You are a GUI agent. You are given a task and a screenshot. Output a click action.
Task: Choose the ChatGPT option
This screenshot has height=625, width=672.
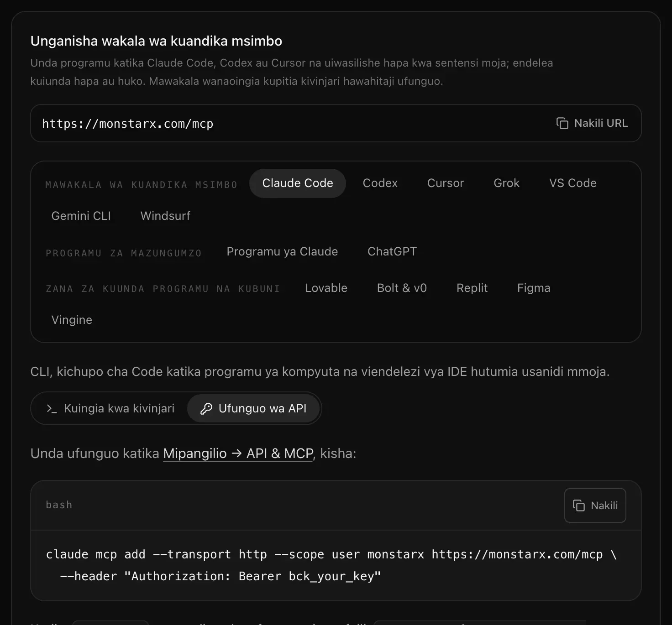(x=392, y=251)
